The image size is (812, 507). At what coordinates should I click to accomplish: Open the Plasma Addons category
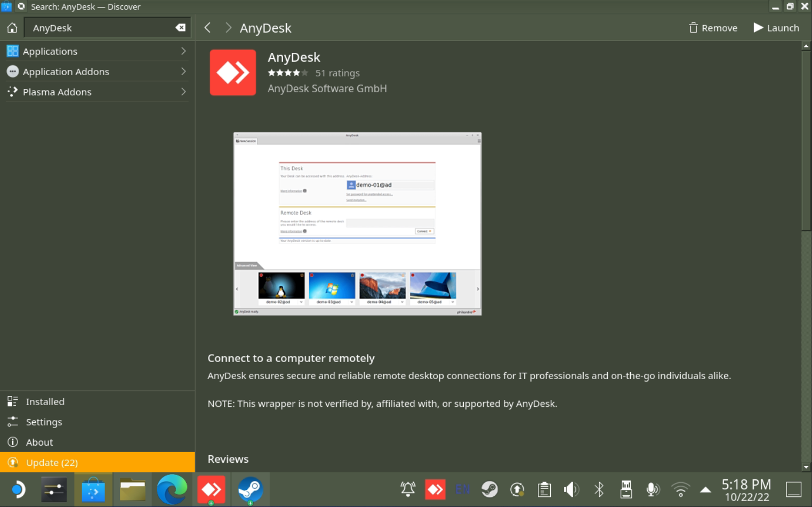coord(98,92)
